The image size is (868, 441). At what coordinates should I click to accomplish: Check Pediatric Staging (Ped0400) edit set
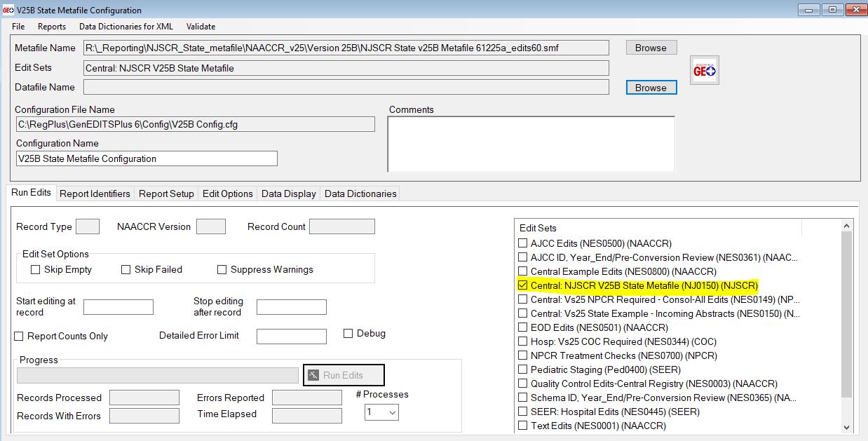click(x=522, y=369)
